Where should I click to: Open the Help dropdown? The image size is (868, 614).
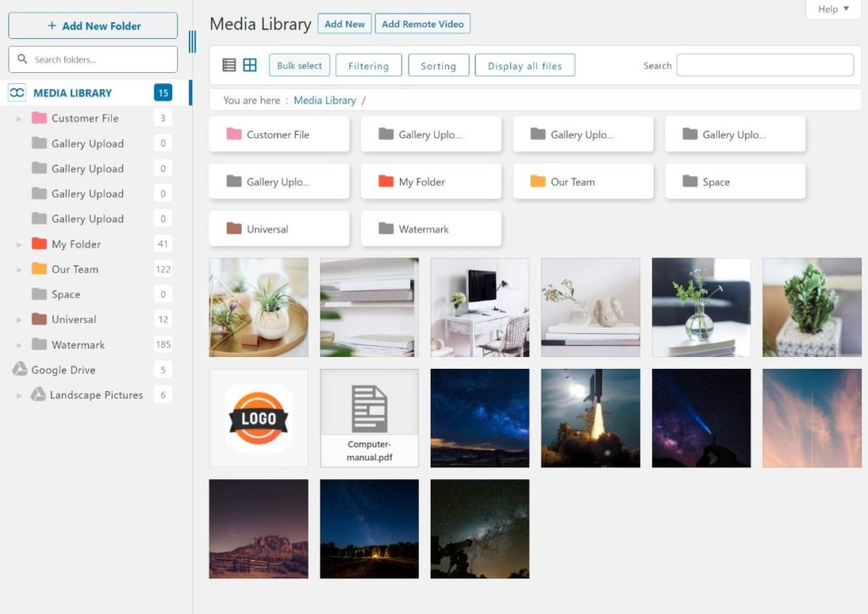click(832, 8)
